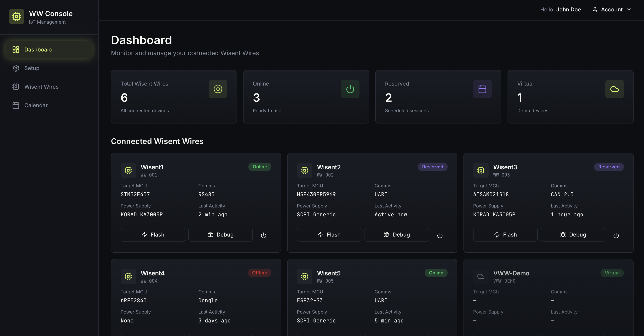Click the Account user icon in the header
The width and height of the screenshot is (644, 336).
point(595,9)
